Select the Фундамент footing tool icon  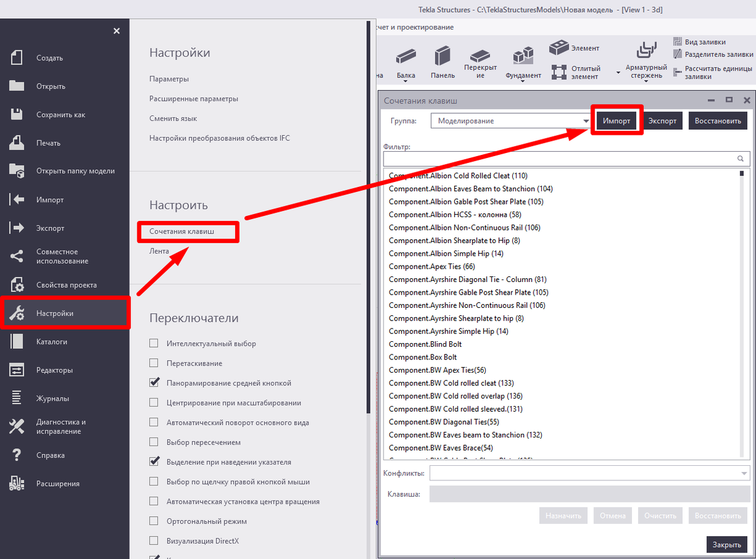coord(523,57)
